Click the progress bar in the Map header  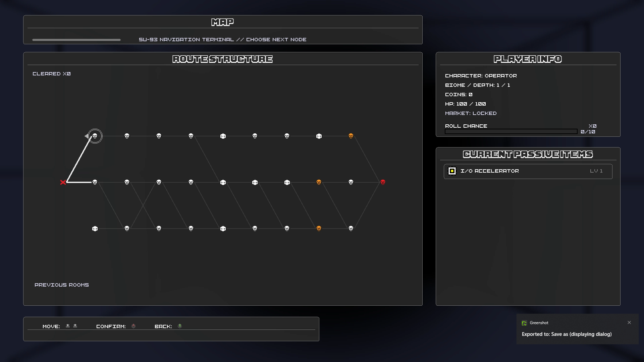click(x=76, y=40)
